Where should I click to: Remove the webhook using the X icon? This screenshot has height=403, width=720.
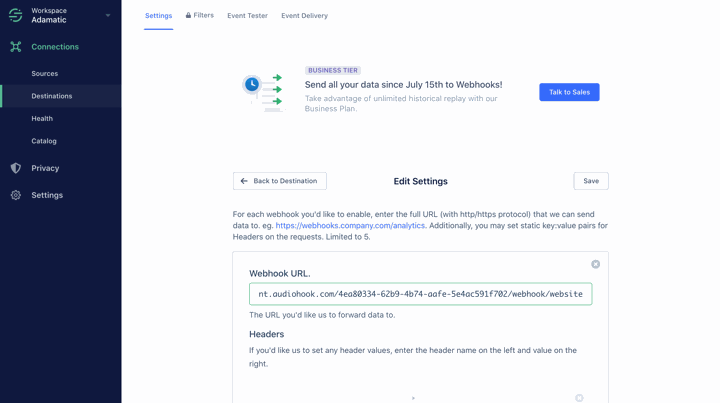click(595, 264)
